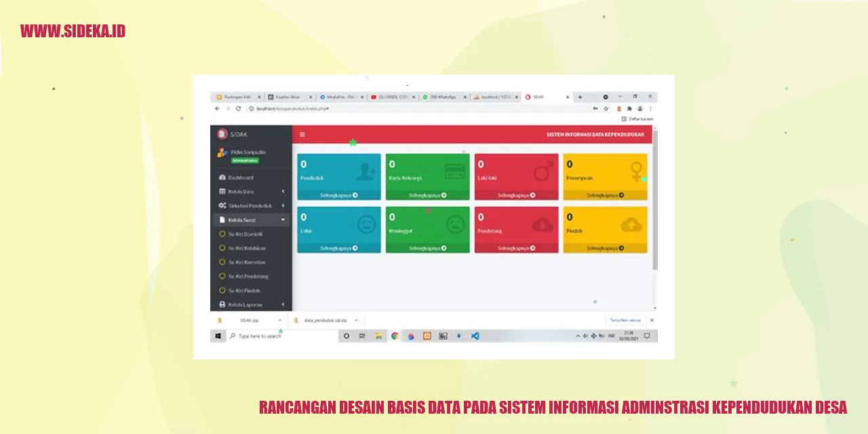Open the browser extensions puzzle icon
The height and width of the screenshot is (434, 868).
pyautogui.click(x=629, y=108)
